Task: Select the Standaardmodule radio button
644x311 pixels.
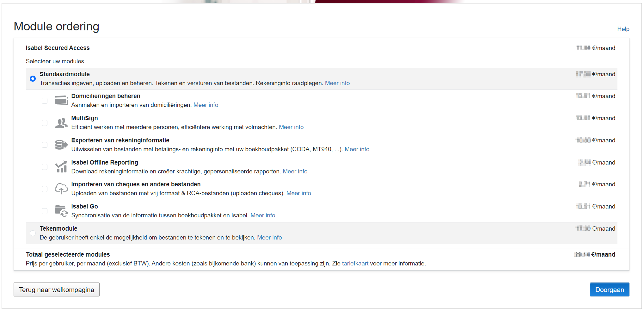Action: click(33, 78)
